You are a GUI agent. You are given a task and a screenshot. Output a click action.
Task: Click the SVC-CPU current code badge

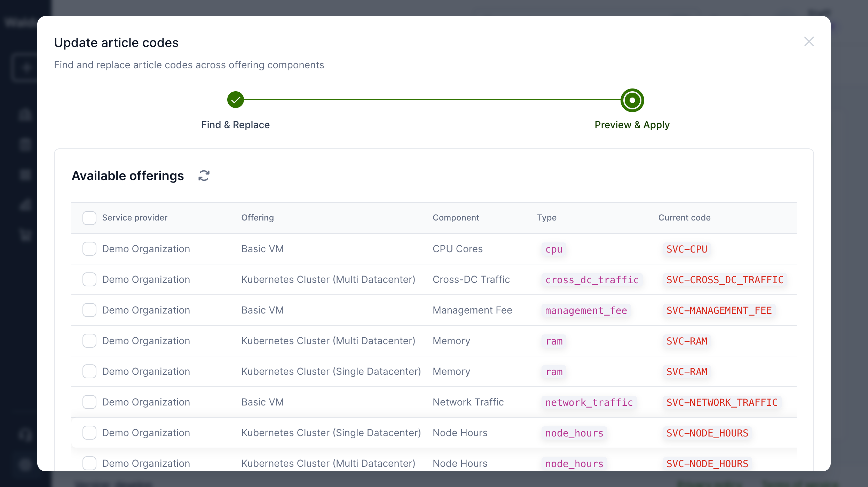[687, 249]
